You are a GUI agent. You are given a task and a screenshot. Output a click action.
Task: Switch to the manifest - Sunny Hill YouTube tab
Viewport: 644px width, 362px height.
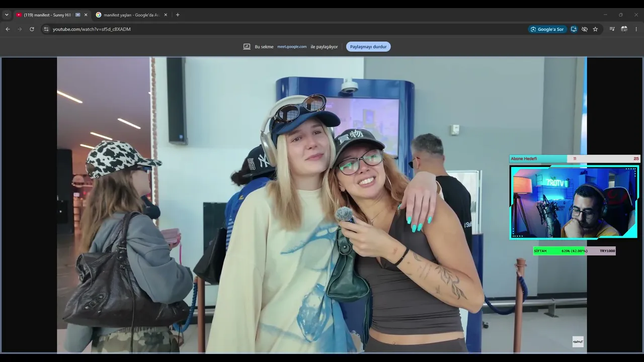(52, 15)
